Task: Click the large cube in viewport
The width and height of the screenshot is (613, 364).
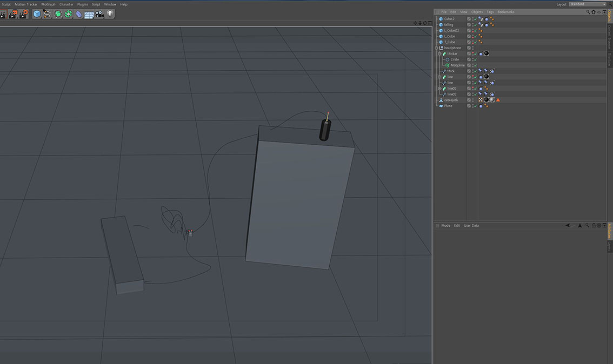Action: tap(299, 197)
